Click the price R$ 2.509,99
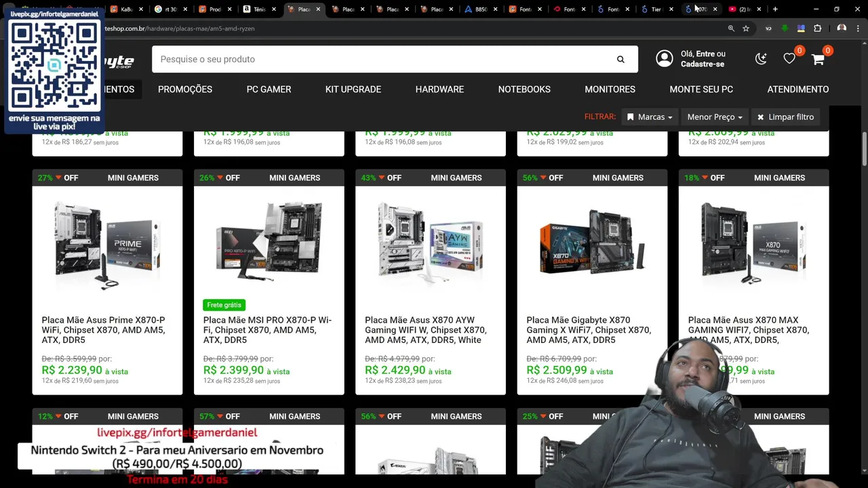The height and width of the screenshot is (488, 868). pos(557,371)
